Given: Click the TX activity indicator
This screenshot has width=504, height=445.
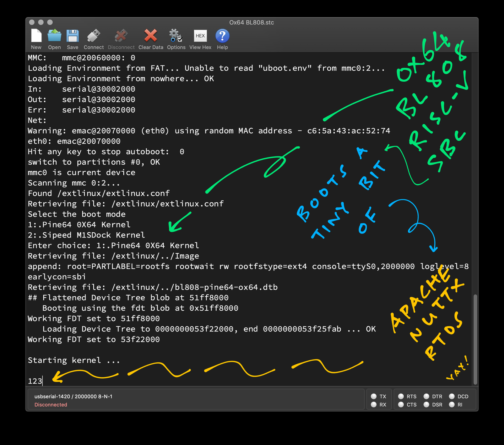Looking at the screenshot, I should point(374,396).
